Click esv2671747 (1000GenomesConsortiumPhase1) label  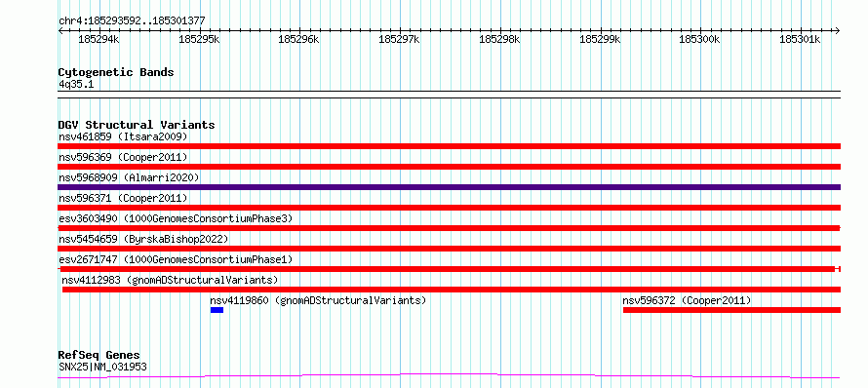click(175, 259)
